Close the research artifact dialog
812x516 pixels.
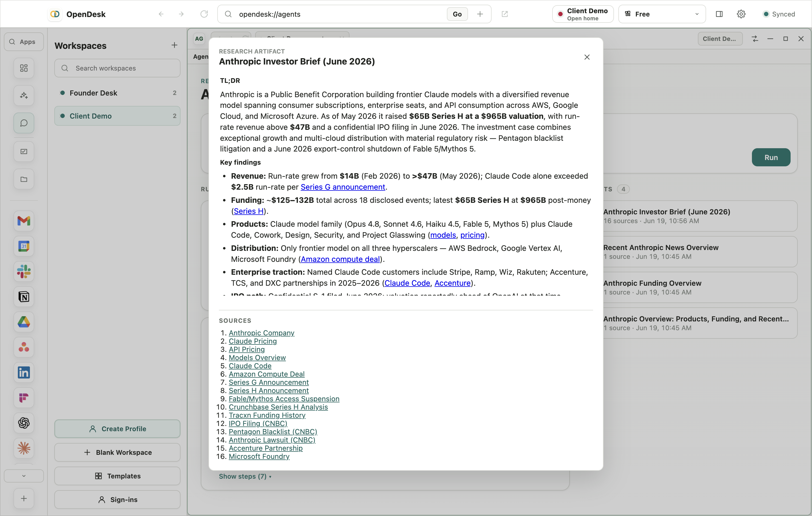[587, 57]
